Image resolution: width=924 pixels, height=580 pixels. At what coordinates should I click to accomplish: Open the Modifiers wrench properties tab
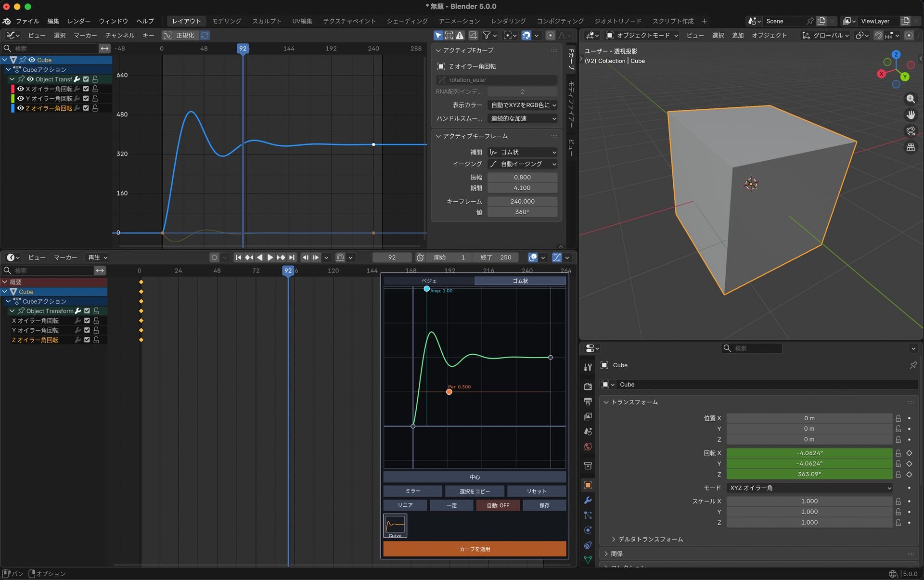[x=588, y=500]
